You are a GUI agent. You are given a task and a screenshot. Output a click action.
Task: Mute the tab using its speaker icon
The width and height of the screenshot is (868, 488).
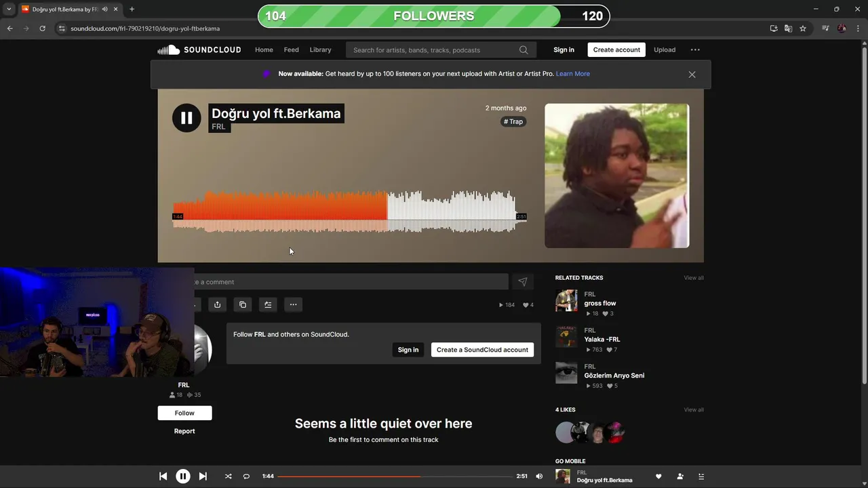104,9
